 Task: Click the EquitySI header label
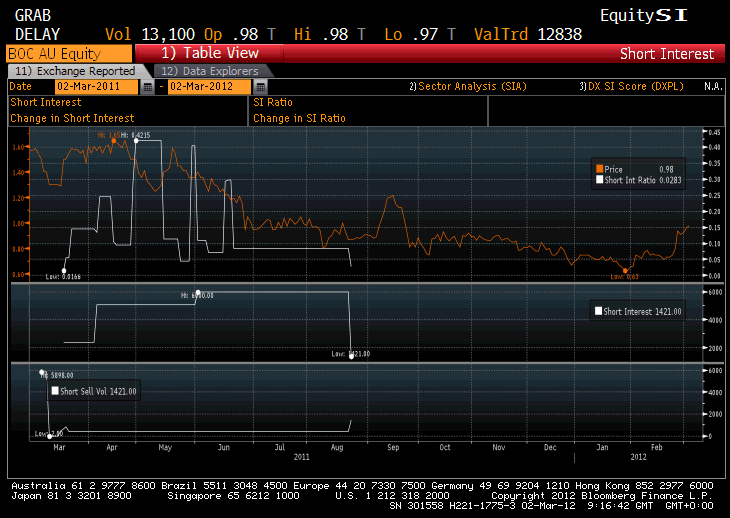(644, 15)
